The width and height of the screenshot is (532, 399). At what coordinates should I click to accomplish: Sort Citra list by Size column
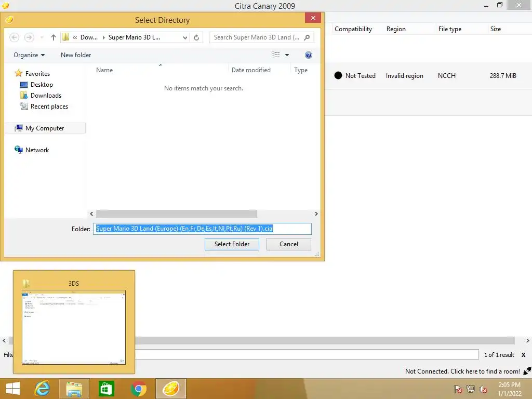tap(495, 29)
